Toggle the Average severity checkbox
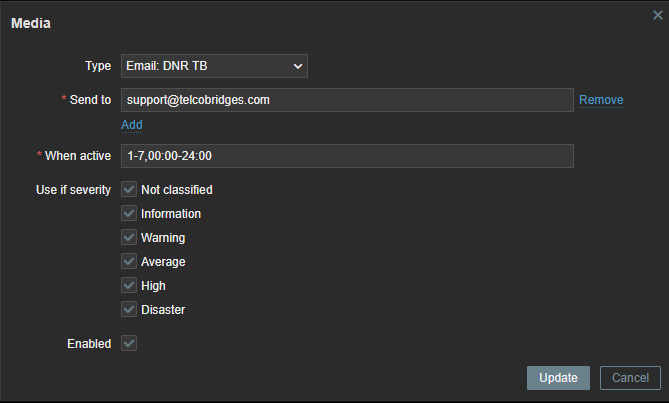This screenshot has height=403, width=669. click(129, 262)
